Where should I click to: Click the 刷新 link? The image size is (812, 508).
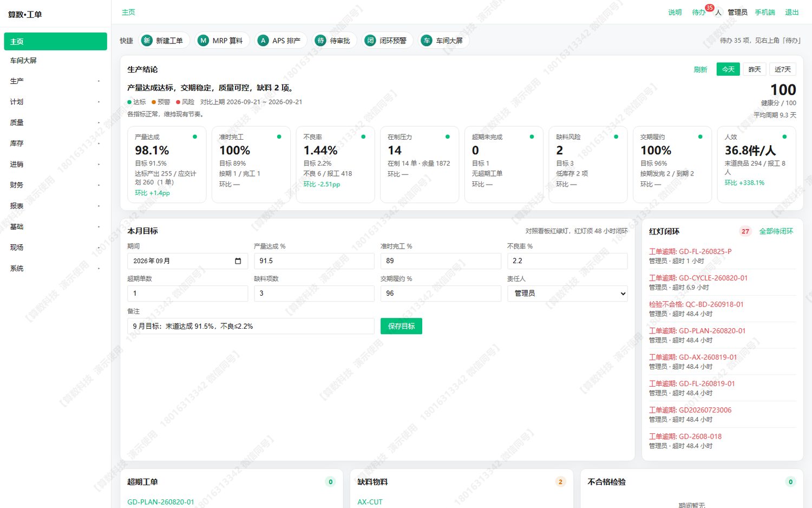pyautogui.click(x=700, y=70)
